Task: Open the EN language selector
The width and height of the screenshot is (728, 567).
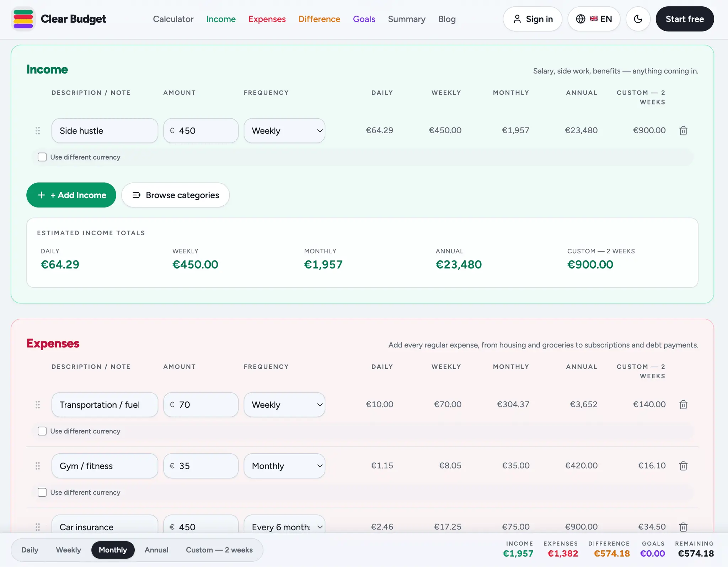Action: 594,19
